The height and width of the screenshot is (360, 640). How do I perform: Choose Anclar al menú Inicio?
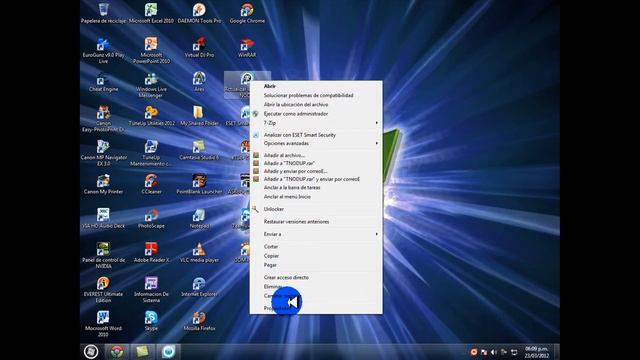click(316, 197)
